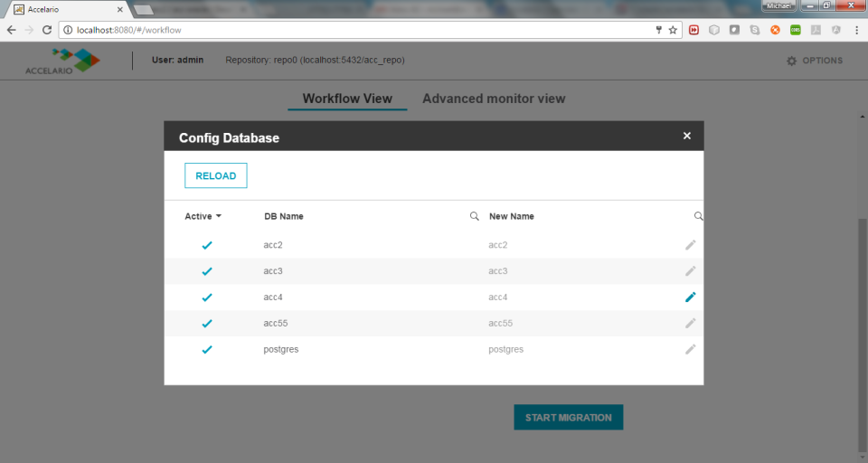The width and height of the screenshot is (868, 463).
Task: Click the Skype extension icon
Action: coord(754,30)
